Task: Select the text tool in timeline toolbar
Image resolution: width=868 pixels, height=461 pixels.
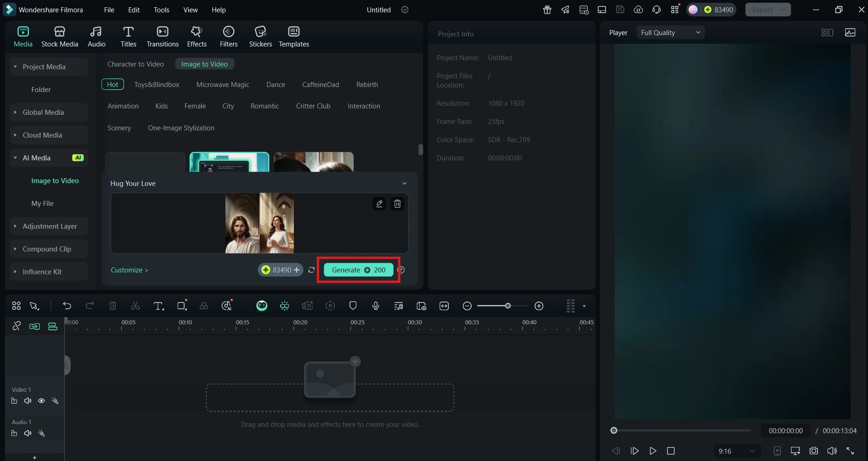Action: click(159, 306)
